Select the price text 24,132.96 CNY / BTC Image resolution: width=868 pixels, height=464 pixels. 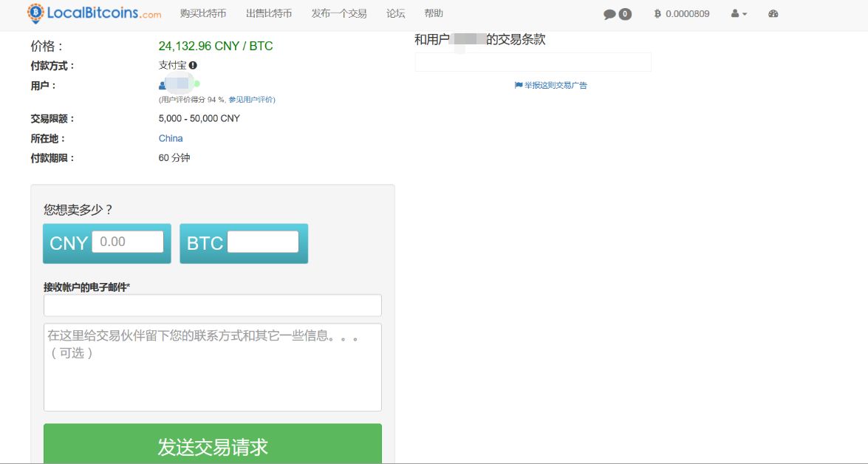coord(216,46)
